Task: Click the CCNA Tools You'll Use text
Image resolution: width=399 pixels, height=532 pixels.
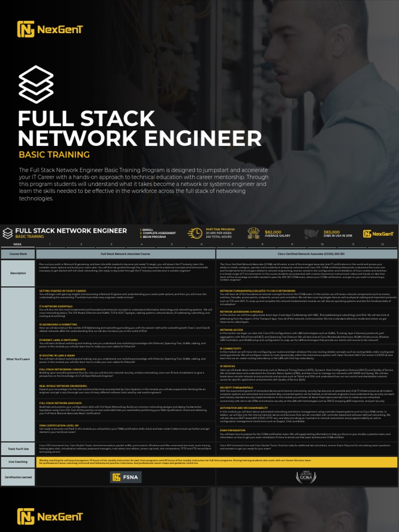Action: click(305, 447)
